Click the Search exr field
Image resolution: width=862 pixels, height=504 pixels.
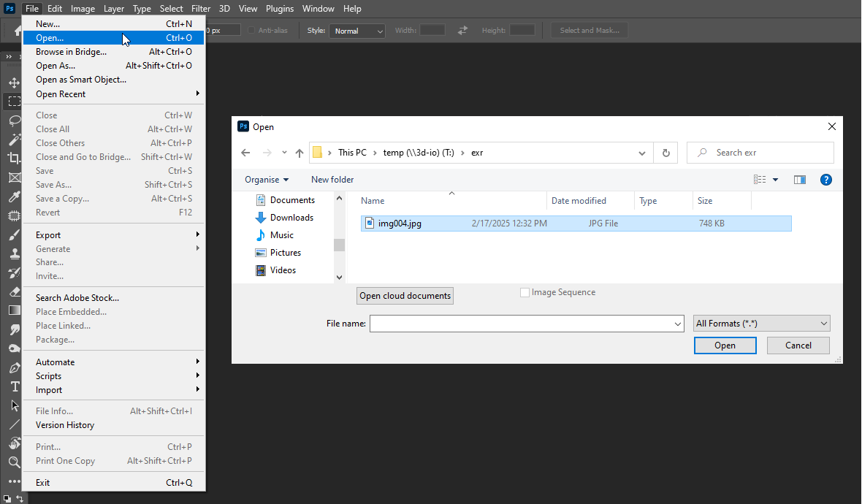coord(760,153)
